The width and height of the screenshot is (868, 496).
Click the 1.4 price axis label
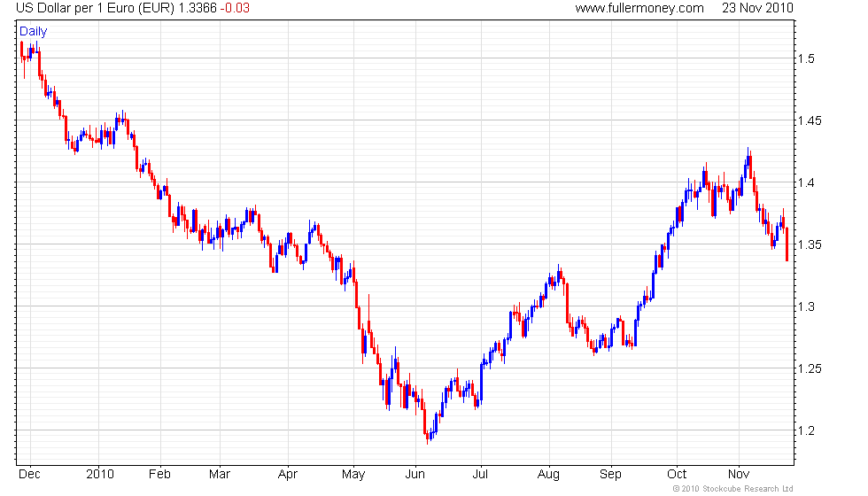[806, 182]
